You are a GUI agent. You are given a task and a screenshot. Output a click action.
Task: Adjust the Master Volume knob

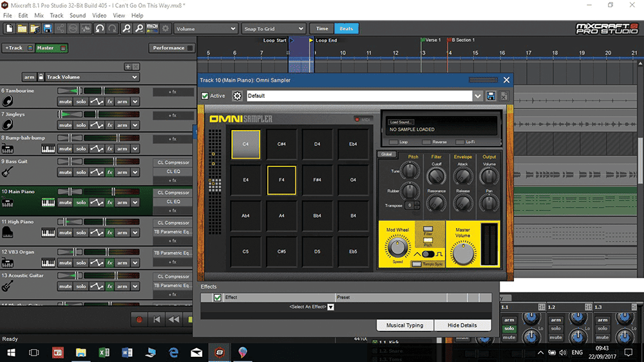coord(463,252)
